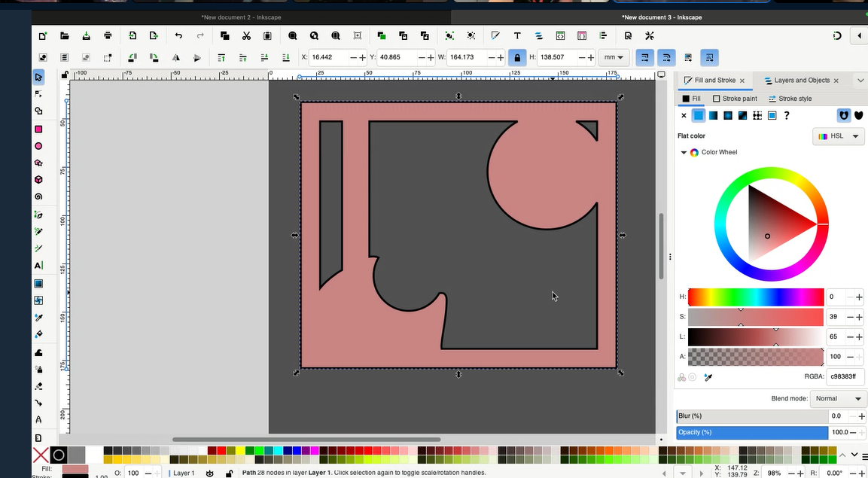This screenshot has width=868, height=478.
Task: Click the Open file folder icon
Action: (x=64, y=36)
